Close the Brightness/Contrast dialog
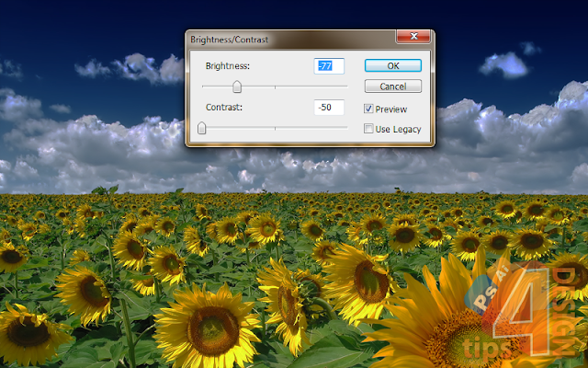Screen dimensions: 588x368 tap(413, 37)
